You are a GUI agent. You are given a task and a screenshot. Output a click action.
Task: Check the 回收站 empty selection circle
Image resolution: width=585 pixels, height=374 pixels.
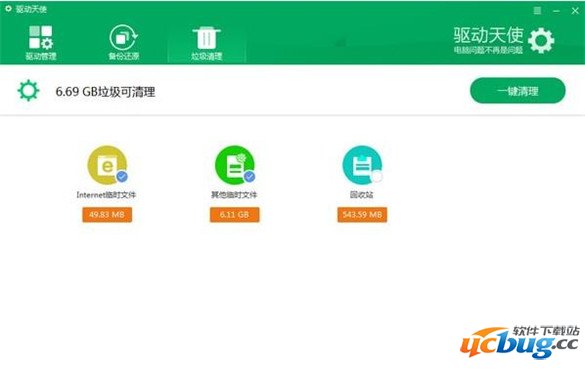click(377, 176)
